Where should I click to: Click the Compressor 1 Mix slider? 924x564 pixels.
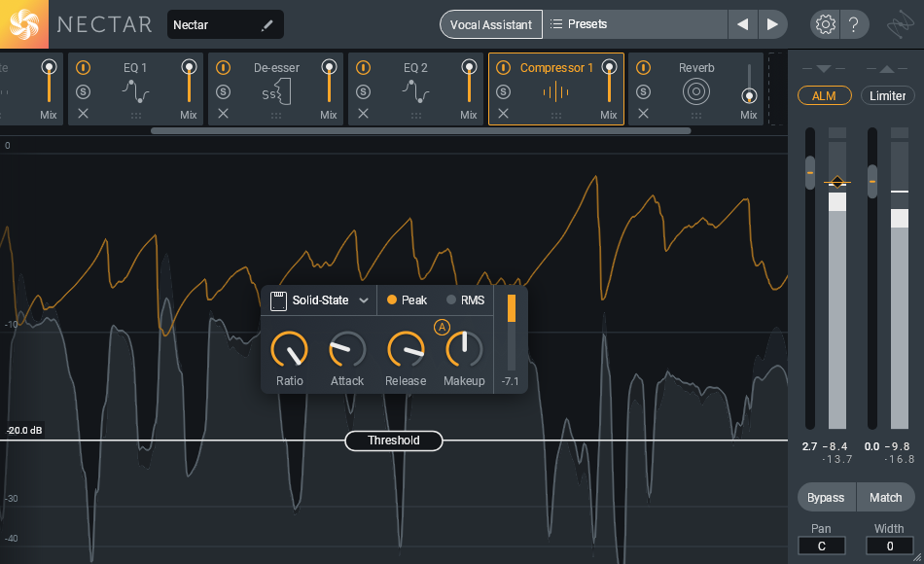[609, 83]
